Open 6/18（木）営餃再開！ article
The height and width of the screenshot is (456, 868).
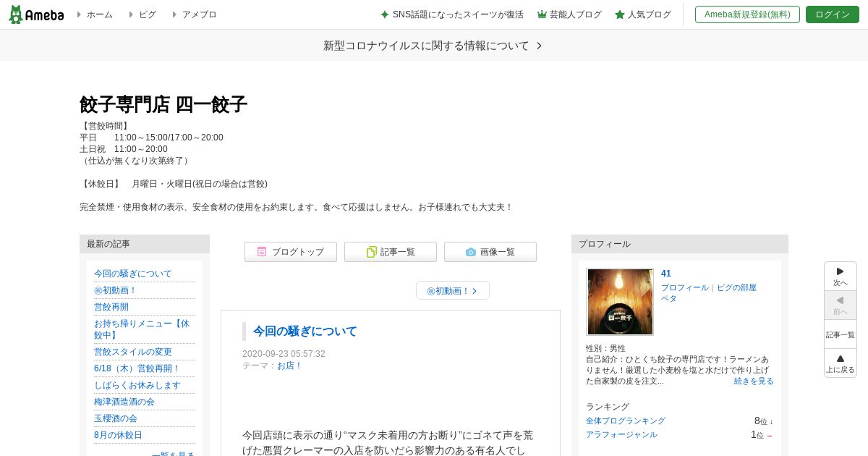tap(137, 368)
